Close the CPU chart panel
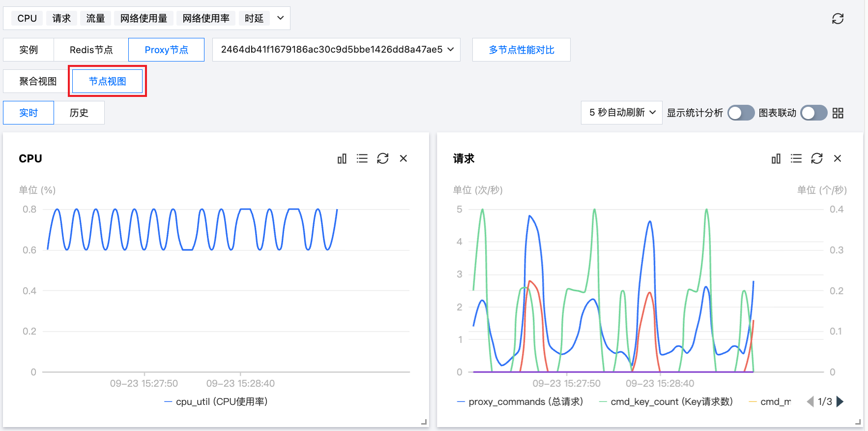This screenshot has width=868, height=431. (404, 158)
